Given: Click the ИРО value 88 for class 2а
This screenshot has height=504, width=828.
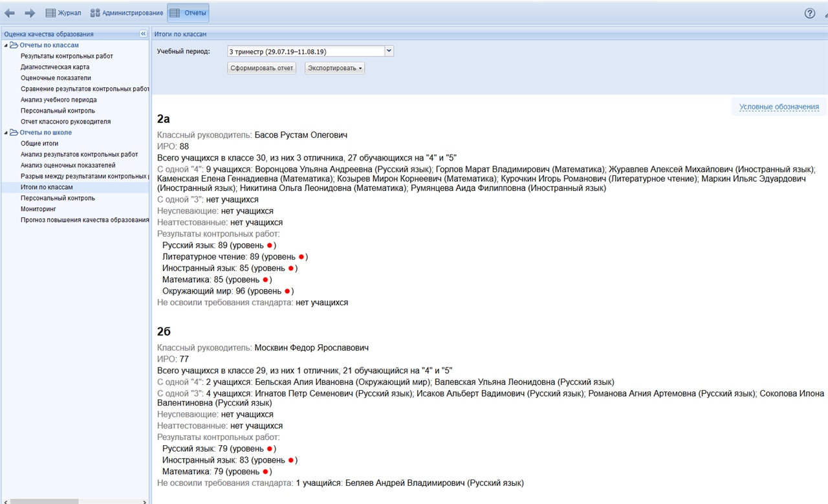Looking at the screenshot, I should [x=184, y=146].
